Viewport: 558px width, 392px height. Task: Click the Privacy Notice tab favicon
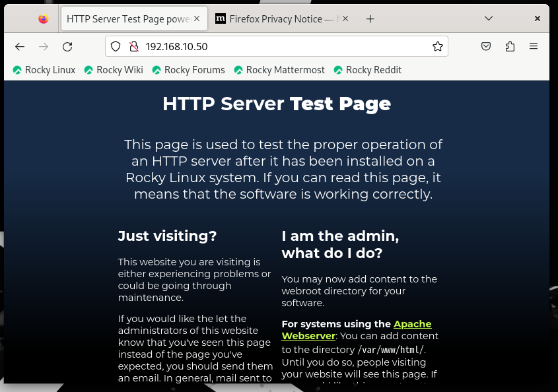click(221, 18)
